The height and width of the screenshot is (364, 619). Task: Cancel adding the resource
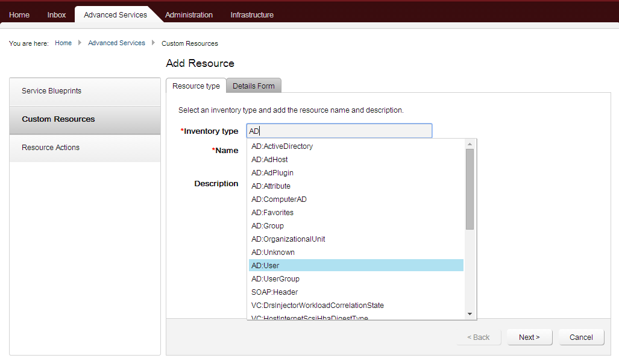point(580,337)
